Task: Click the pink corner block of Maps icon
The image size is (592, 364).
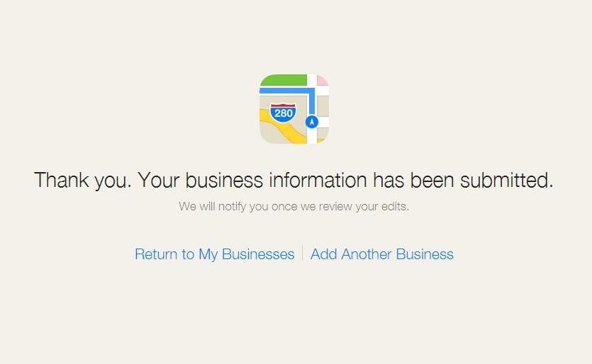Action: tap(322, 79)
